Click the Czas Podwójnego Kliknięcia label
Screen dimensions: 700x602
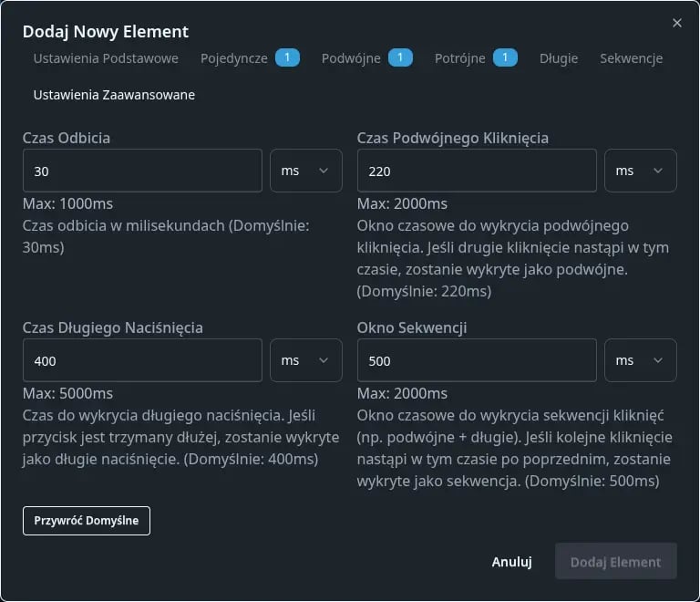coord(453,138)
